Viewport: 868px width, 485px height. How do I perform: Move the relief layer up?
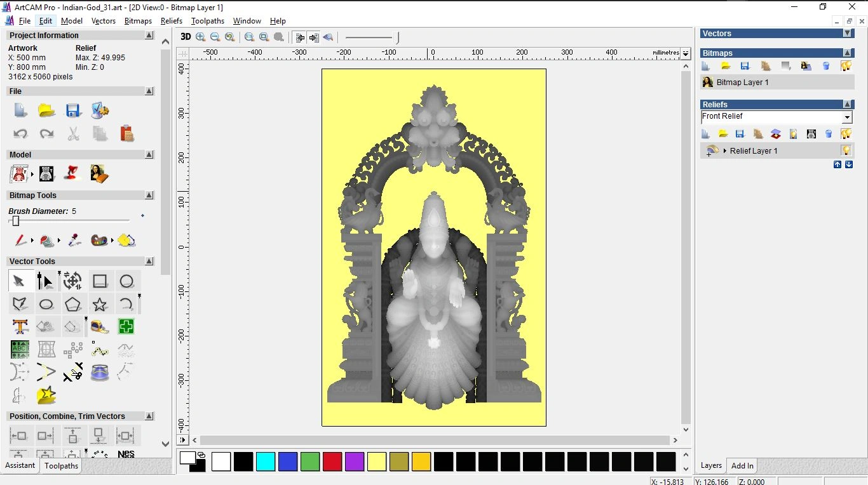837,164
